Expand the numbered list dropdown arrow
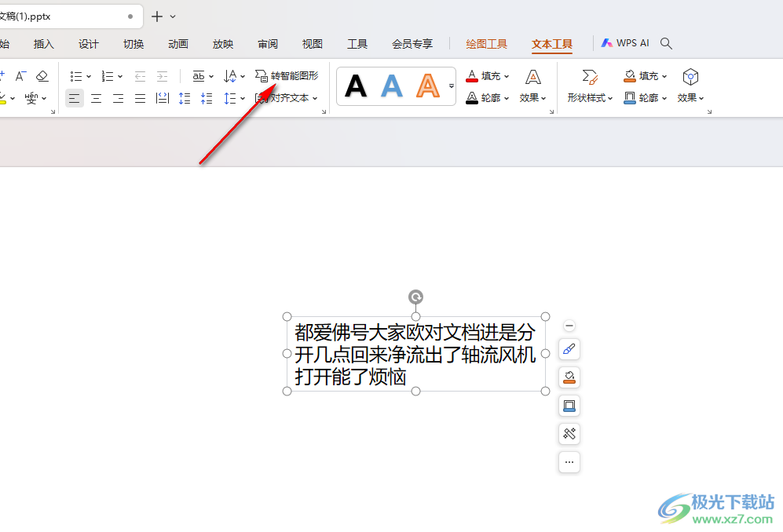Viewport: 783px width, 532px height. pyautogui.click(x=120, y=76)
